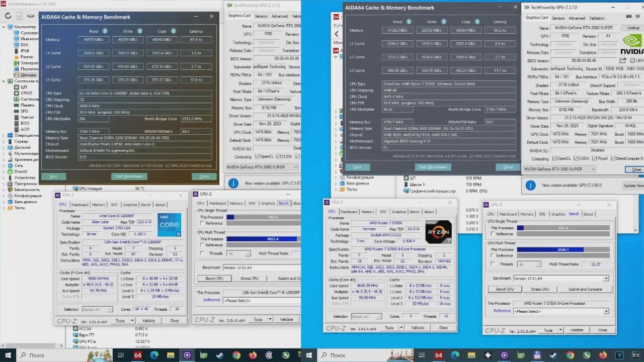Image resolution: width=644 pixels, height=362 pixels.
Task: Open Reference 'Please Select' dropdown in i5-12600KF CPU-Z
Action: pos(262,300)
